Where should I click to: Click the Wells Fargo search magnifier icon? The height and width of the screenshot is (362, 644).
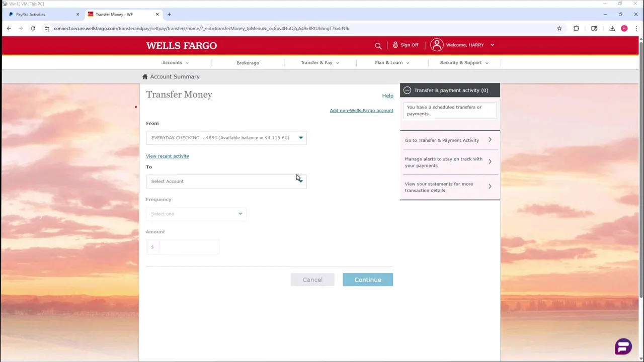coord(378,45)
